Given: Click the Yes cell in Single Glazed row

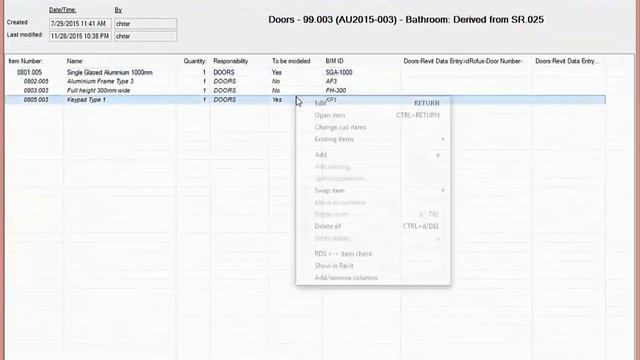Looking at the screenshot, I should coord(277,73).
